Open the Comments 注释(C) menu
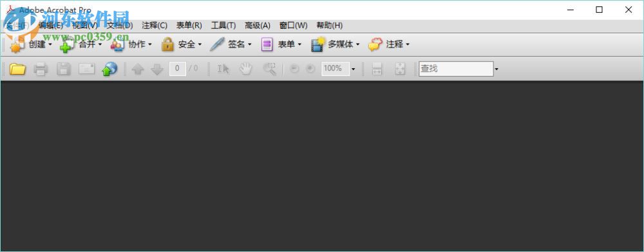Image resolution: width=644 pixels, height=252 pixels. point(155,26)
